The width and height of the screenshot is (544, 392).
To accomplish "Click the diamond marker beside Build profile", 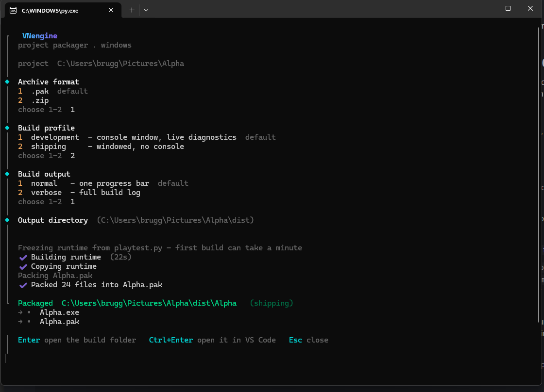I will click(x=7, y=128).
